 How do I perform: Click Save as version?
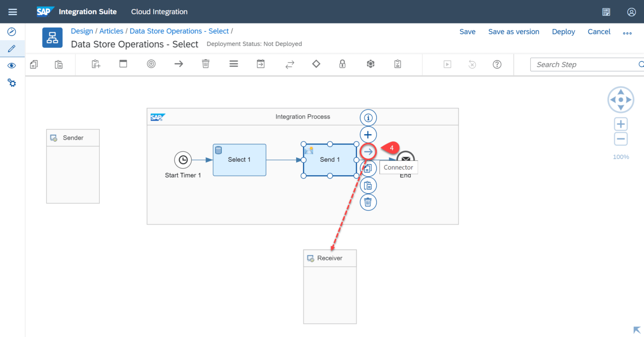click(x=514, y=32)
